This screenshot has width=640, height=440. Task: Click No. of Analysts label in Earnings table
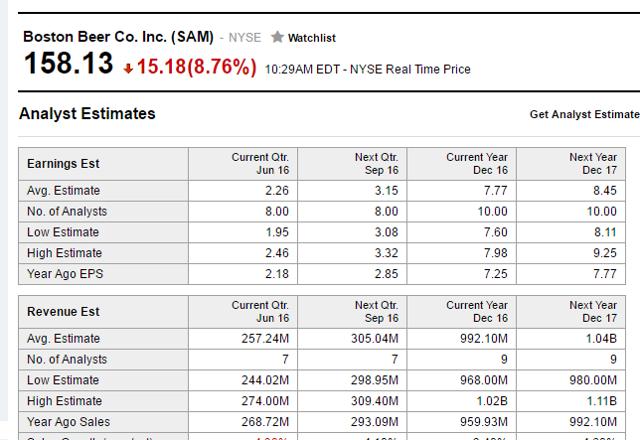(67, 211)
